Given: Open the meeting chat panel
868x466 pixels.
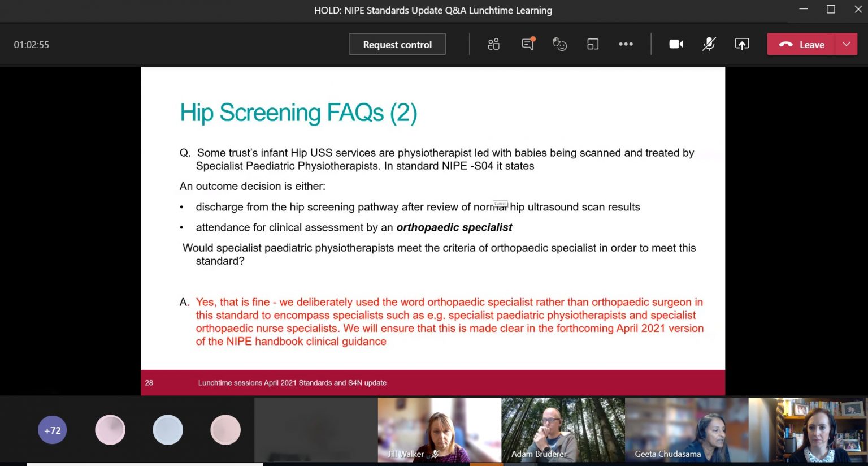Looking at the screenshot, I should coord(527,44).
